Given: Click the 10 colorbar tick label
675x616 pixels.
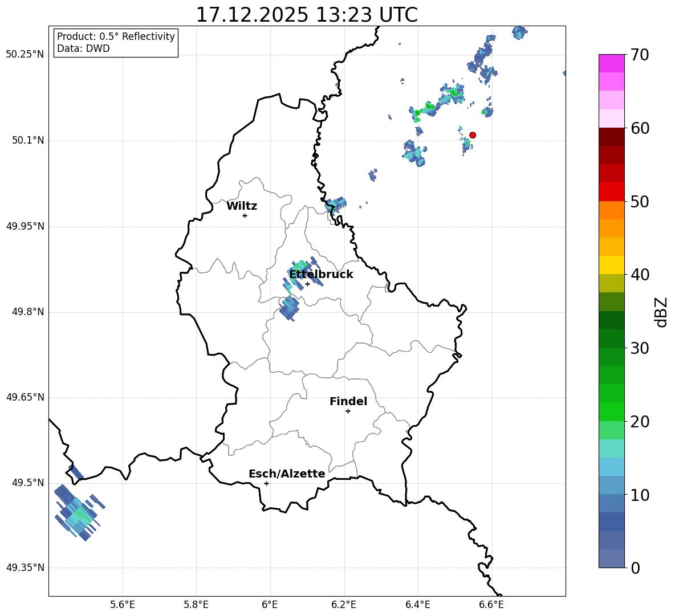Looking at the screenshot, I should tap(640, 495).
